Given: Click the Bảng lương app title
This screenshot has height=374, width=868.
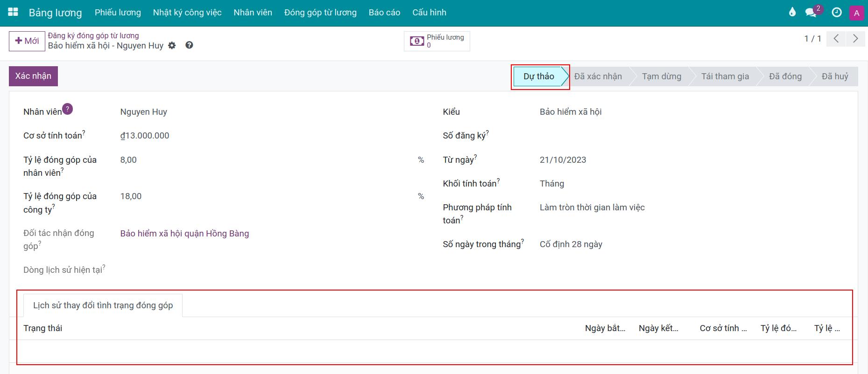Looking at the screenshot, I should (x=55, y=13).
